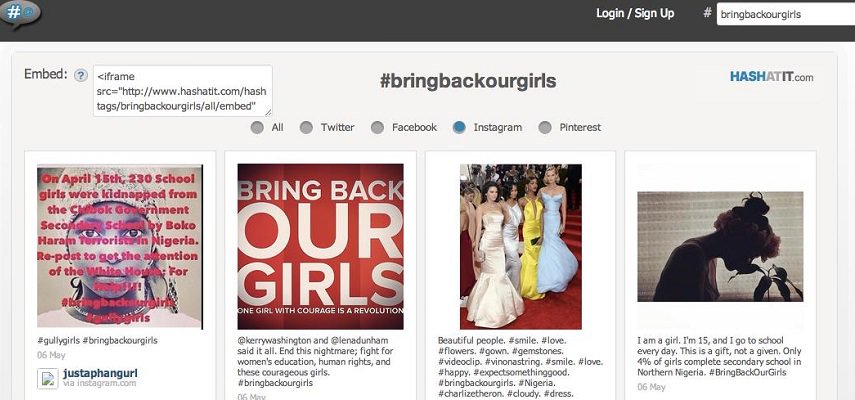The image size is (855, 400).
Task: Click the 'I am a girl. I'm 15' caption
Action: 719,356
